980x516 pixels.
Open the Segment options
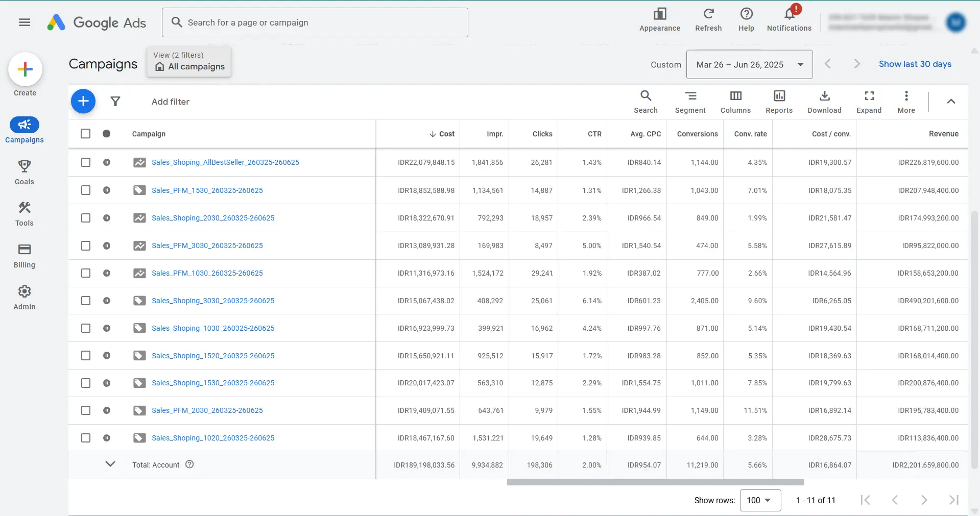point(690,101)
